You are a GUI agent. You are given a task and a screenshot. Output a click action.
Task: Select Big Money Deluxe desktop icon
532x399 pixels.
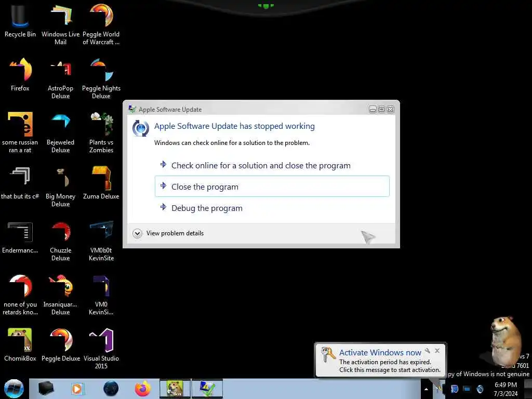coord(60,187)
